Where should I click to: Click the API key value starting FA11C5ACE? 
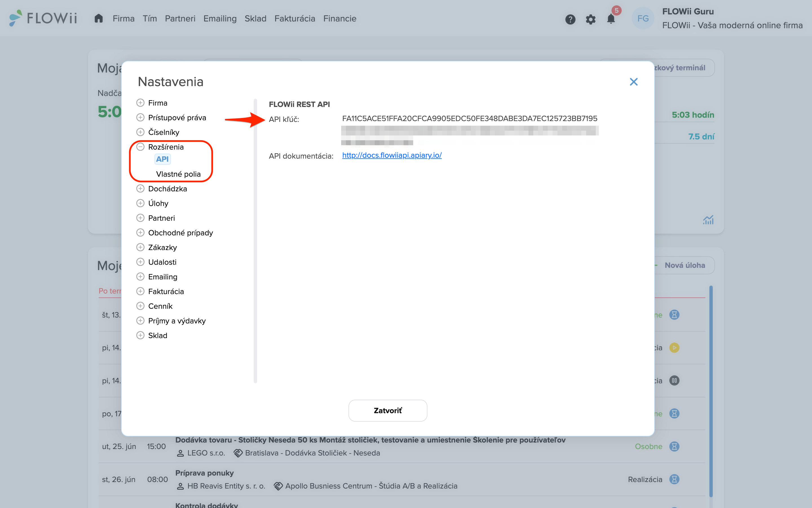469,119
